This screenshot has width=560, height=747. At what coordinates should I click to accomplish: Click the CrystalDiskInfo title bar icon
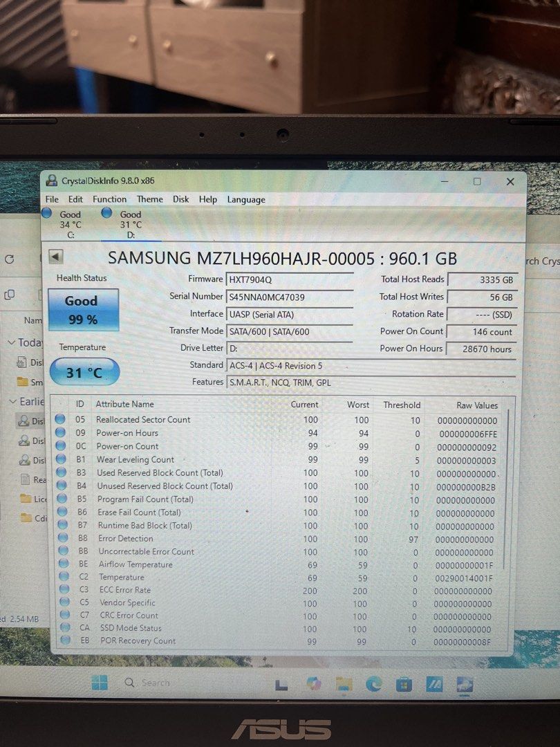click(51, 181)
